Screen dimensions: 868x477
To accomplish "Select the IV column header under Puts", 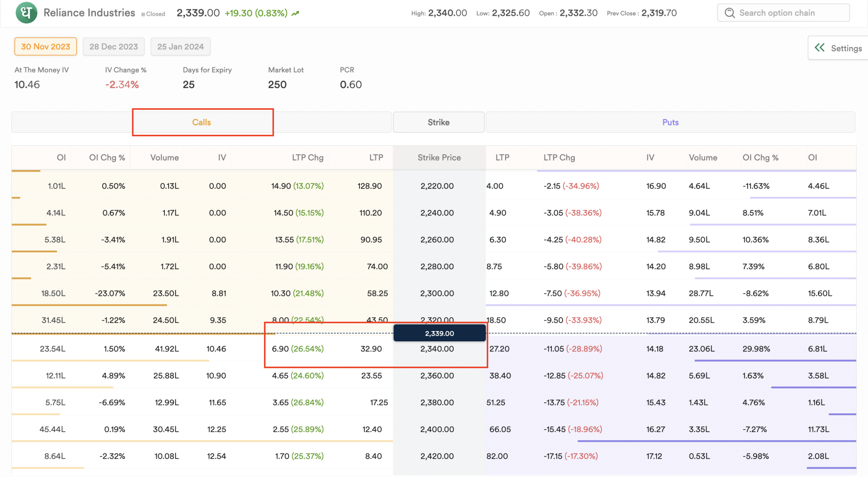I will 651,157.
